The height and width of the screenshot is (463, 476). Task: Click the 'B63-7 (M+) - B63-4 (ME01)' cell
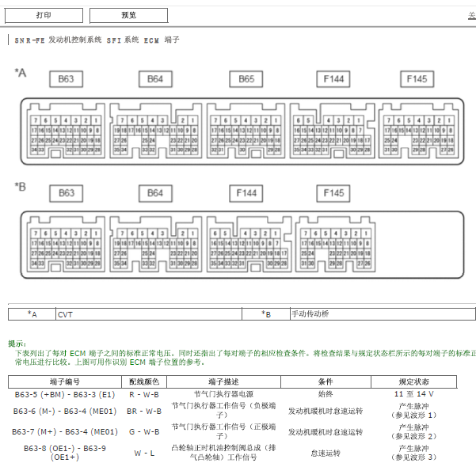pyautogui.click(x=65, y=432)
